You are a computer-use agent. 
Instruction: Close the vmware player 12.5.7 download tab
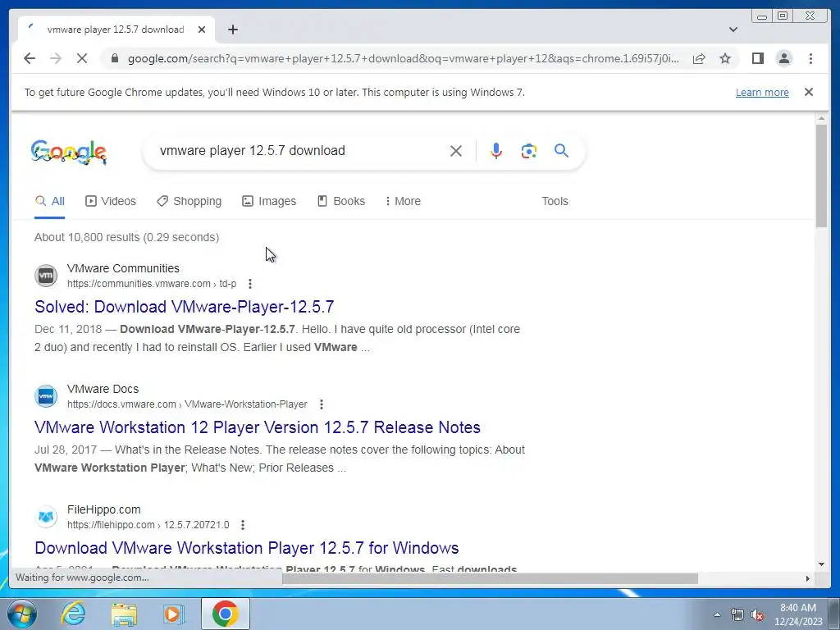(x=202, y=30)
